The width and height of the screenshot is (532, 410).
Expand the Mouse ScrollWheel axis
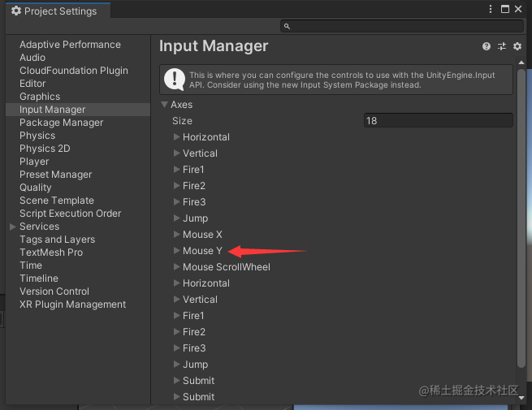pos(176,267)
